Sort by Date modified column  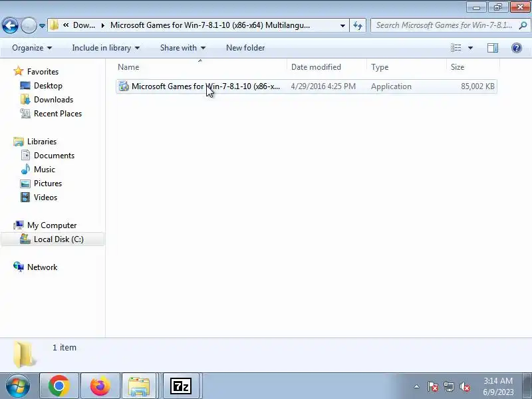coord(327,67)
